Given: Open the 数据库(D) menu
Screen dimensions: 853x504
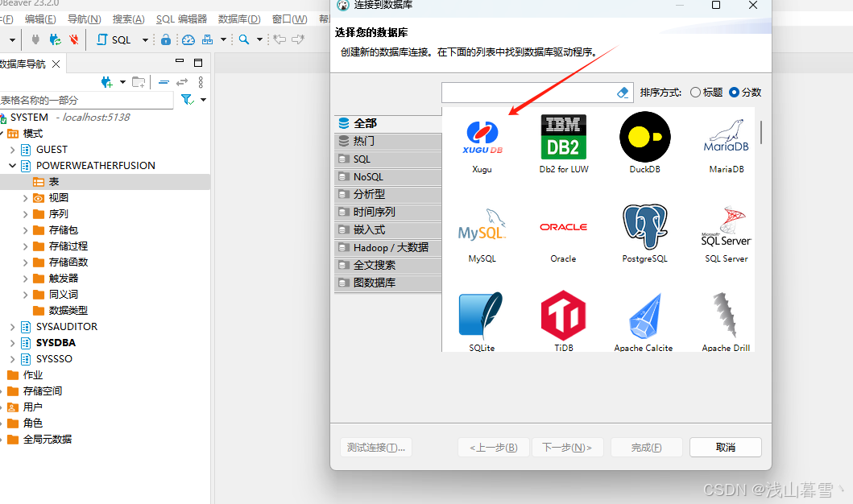Looking at the screenshot, I should 239,19.
